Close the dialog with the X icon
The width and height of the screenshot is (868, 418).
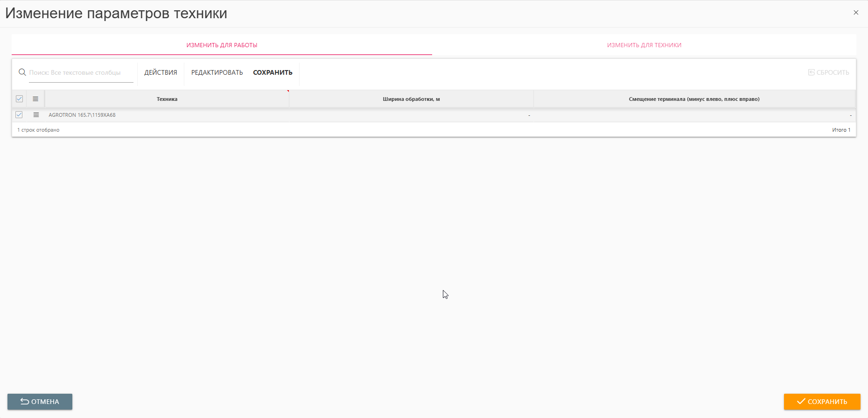pyautogui.click(x=856, y=13)
